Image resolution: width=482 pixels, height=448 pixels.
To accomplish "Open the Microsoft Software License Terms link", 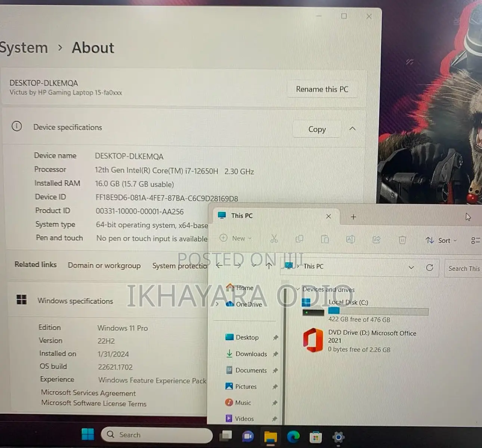I will [x=94, y=403].
